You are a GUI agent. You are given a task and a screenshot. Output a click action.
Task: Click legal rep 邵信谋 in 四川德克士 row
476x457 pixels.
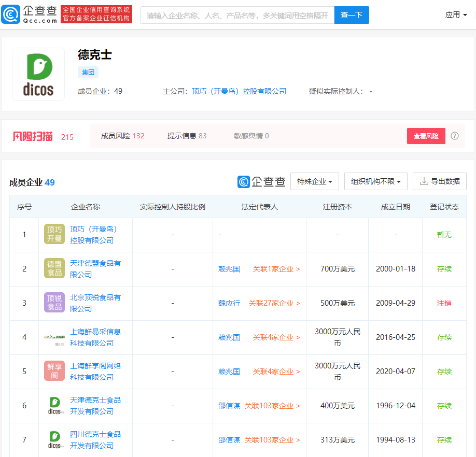pos(229,440)
